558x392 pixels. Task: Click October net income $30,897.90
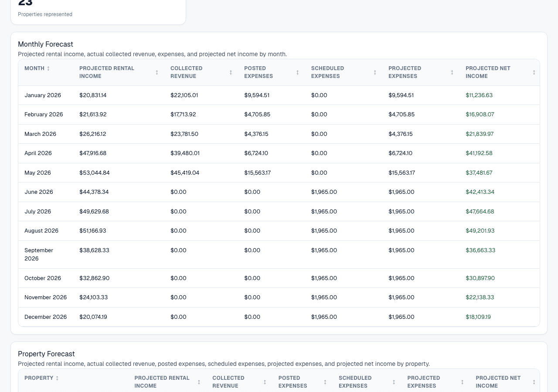(480, 278)
